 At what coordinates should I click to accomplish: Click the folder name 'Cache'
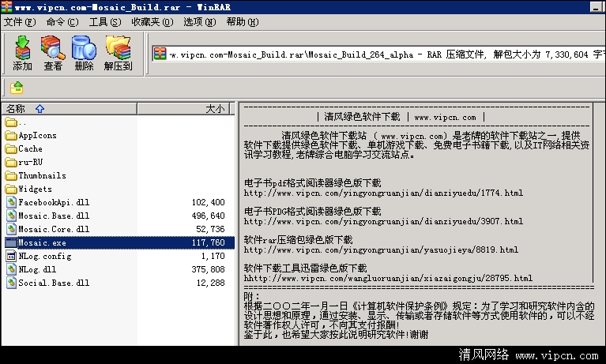tap(30, 148)
